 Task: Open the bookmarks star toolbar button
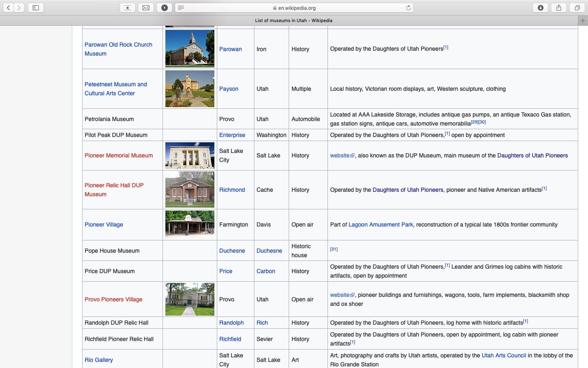128,8
